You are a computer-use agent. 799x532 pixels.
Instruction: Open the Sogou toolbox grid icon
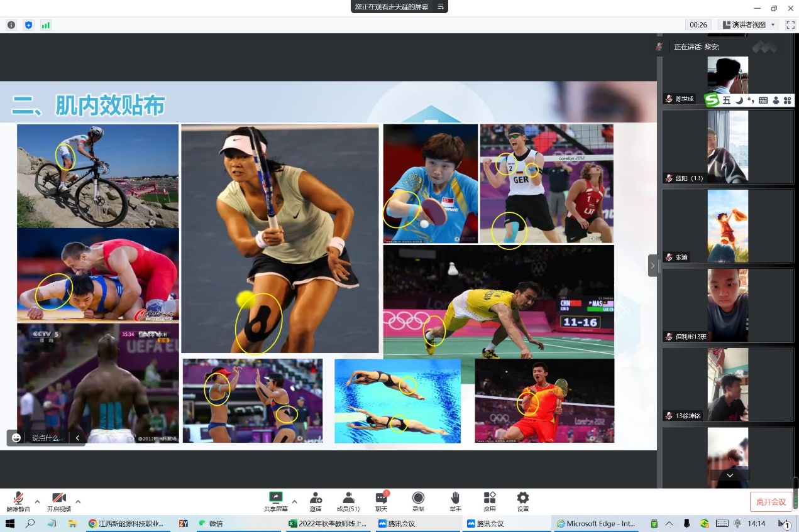[787, 100]
